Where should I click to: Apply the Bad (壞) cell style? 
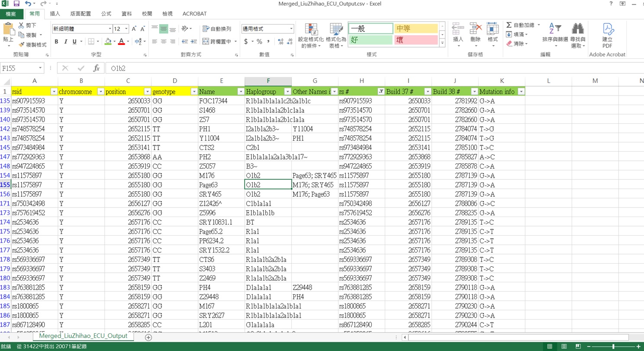[x=416, y=40]
